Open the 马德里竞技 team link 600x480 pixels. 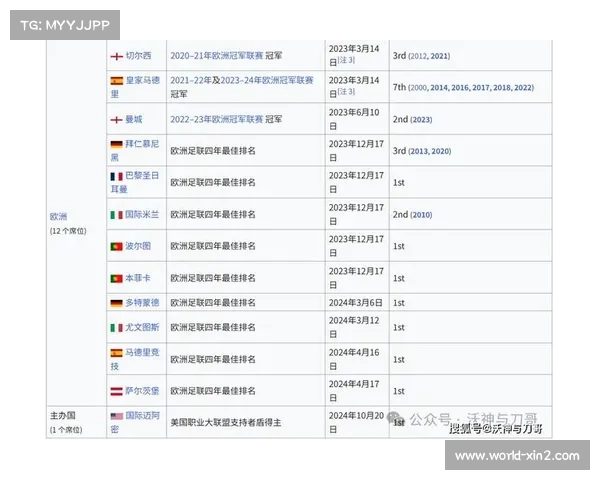pos(135,359)
